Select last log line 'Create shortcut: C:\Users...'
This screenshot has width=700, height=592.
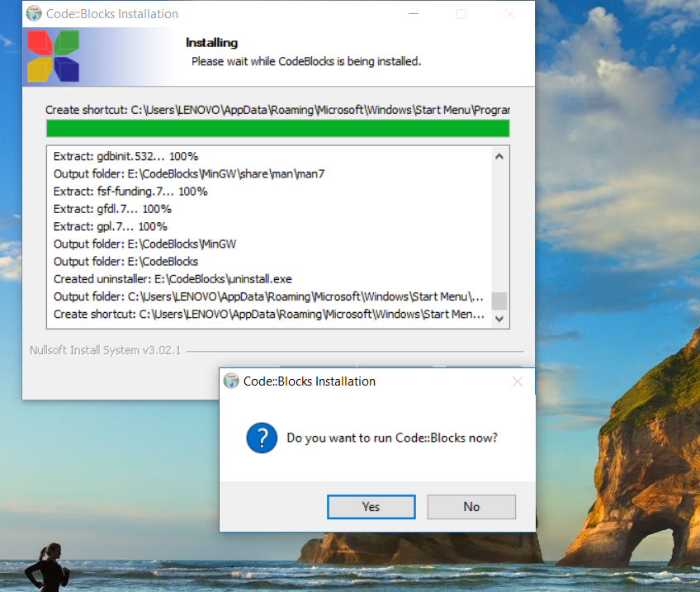(269, 315)
